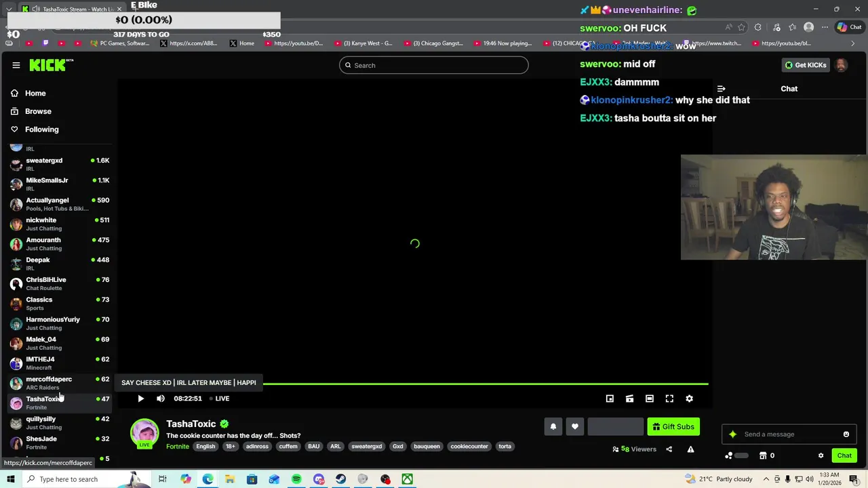
Task: Click the Gift Subs button
Action: (x=673, y=426)
